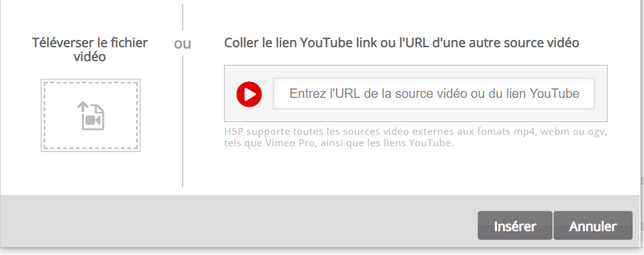Click the "ou" separator label

click(x=183, y=43)
